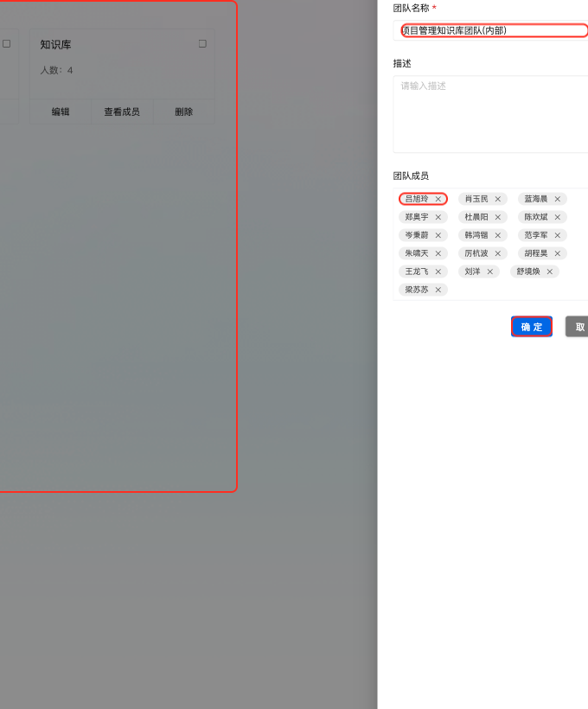This screenshot has height=709, width=588.
Task: Remove 舒境焕 by clicking its X
Action: point(550,271)
